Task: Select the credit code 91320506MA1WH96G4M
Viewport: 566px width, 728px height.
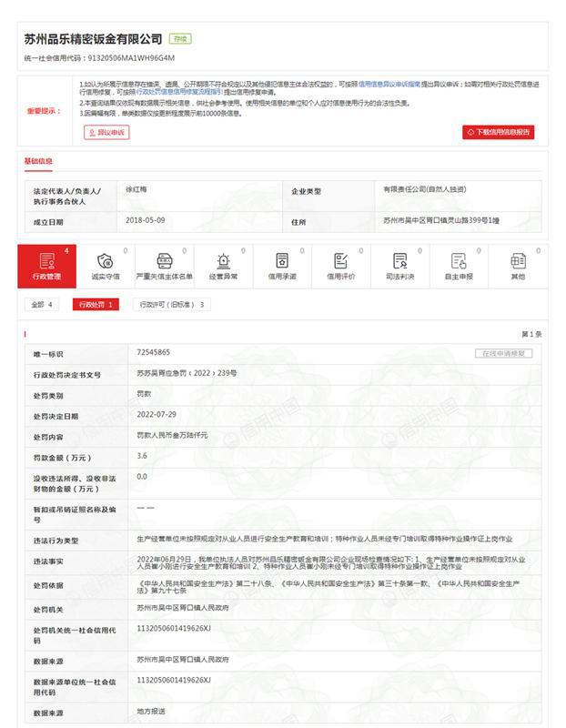Action: click(x=131, y=58)
